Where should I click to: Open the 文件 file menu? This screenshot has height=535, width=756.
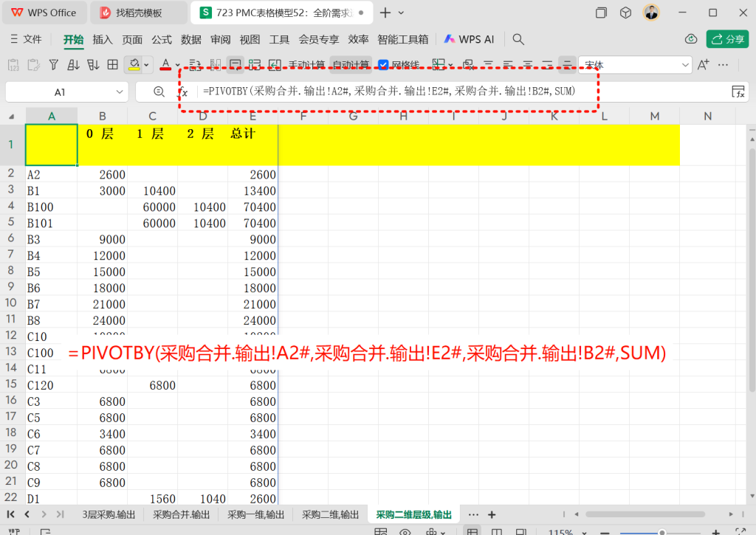pos(26,39)
